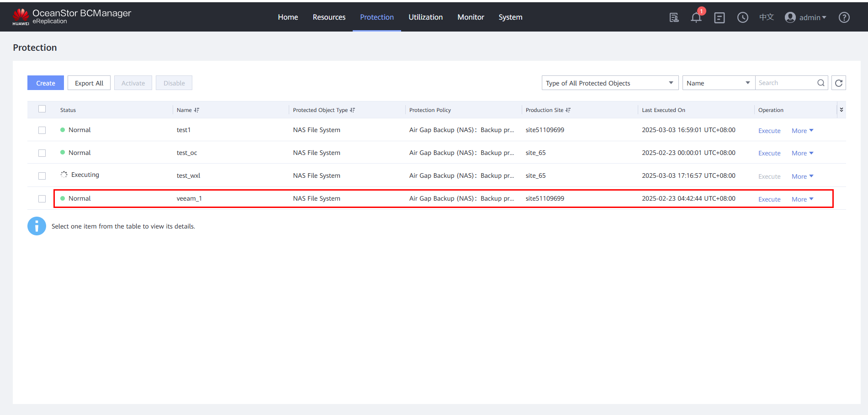
Task: Click the search magnifier icon
Action: click(x=821, y=83)
